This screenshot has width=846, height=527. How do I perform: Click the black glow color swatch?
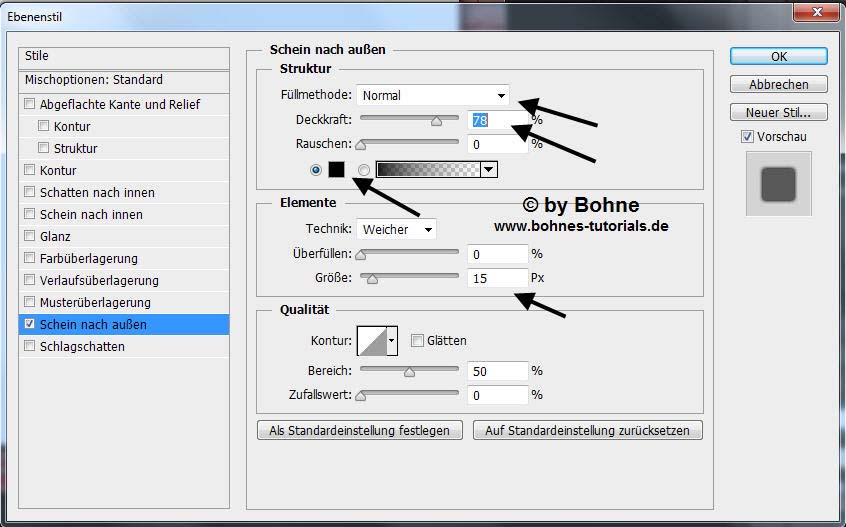(336, 169)
